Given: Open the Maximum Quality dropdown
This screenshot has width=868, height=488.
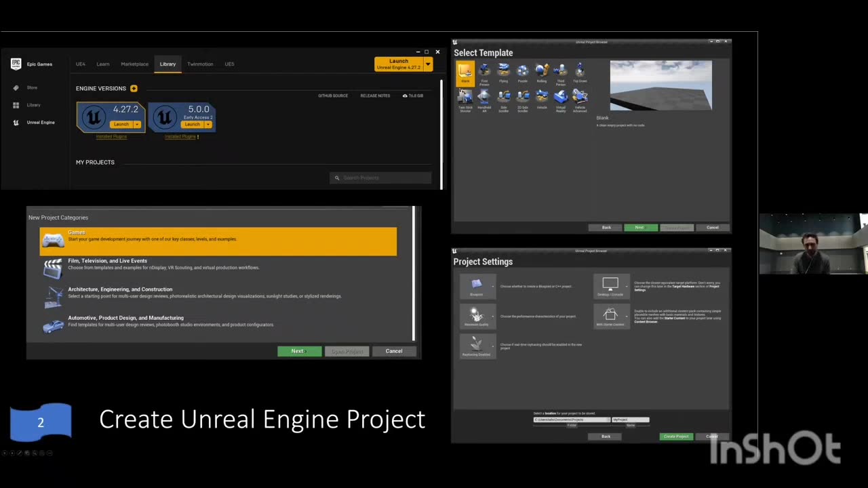Looking at the screenshot, I should pos(478,316).
